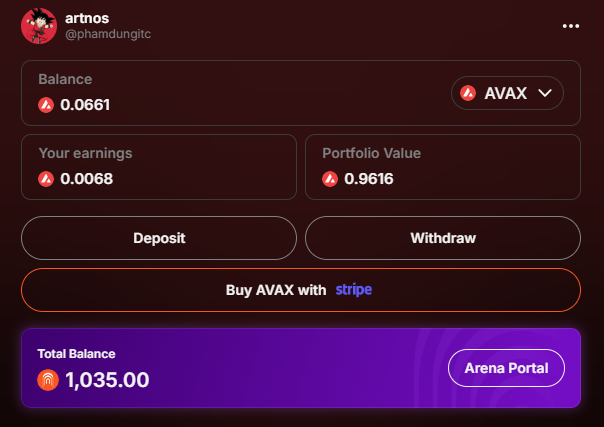Screen dimensions: 604x427
Task: Click the artnos profile avatar
Action: pos(39,26)
